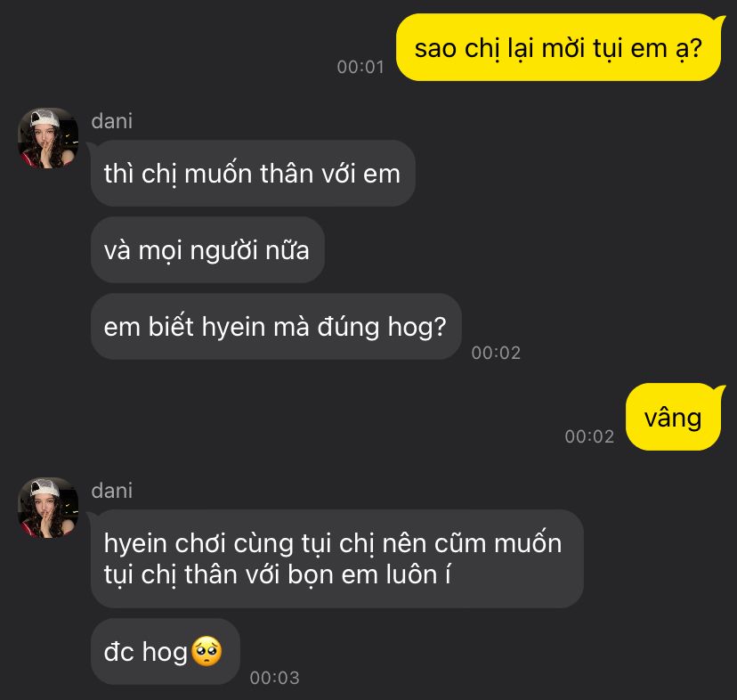Select the 'đc hog' message bubble

click(x=166, y=652)
